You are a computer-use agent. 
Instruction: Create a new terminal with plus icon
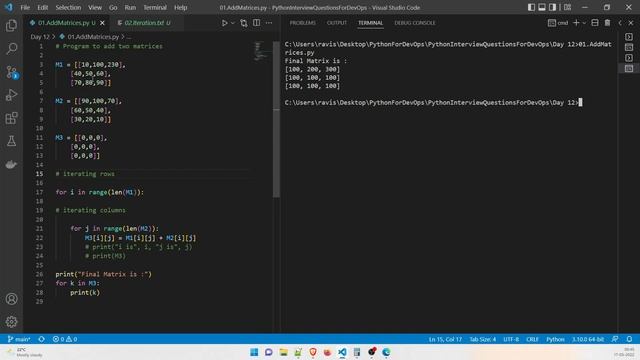pos(576,23)
